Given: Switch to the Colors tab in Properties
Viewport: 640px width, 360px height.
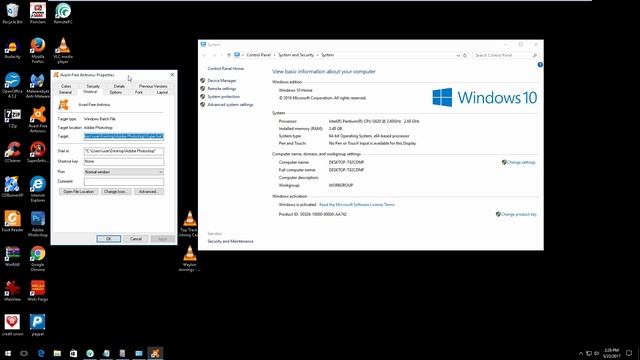Looking at the screenshot, I should click(66, 86).
